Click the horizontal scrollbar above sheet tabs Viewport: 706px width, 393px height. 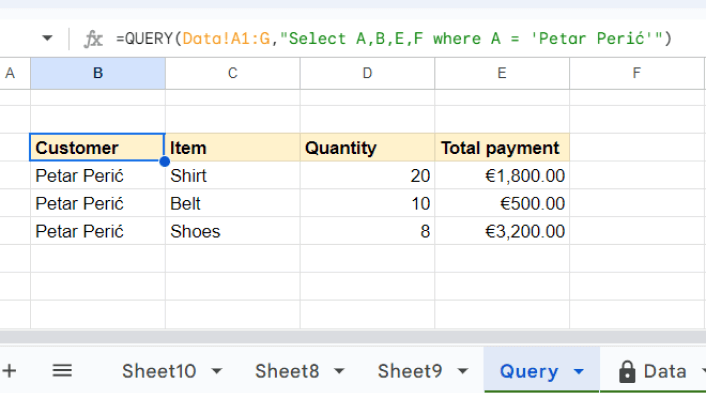coord(353,337)
